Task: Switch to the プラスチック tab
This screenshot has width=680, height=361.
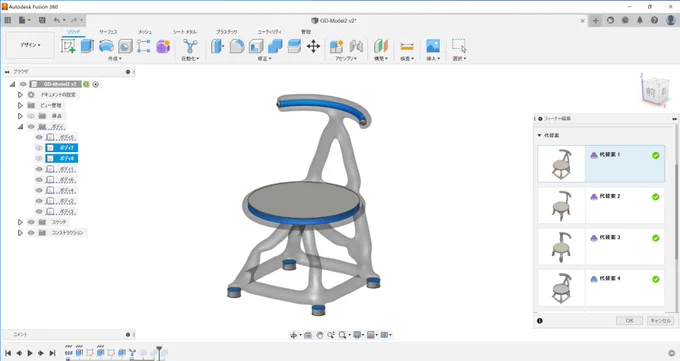Action: coord(226,32)
